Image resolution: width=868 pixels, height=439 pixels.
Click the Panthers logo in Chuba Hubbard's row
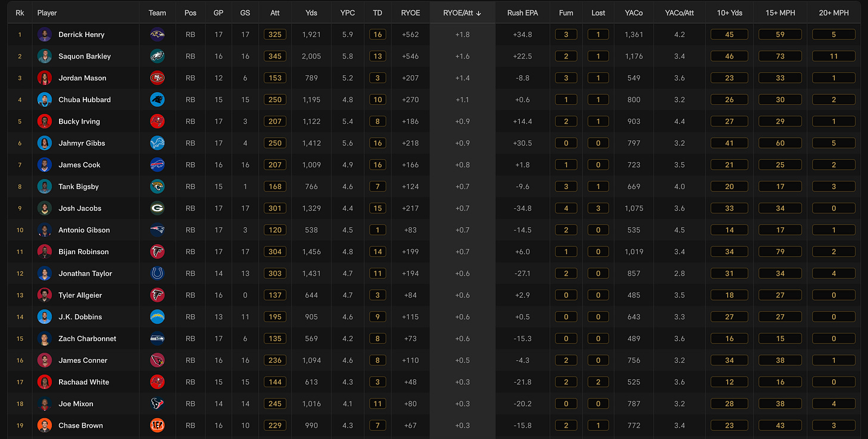tap(157, 100)
